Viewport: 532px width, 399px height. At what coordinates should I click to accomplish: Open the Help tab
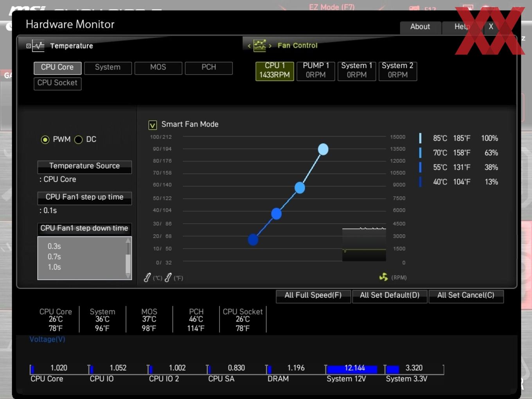point(462,27)
